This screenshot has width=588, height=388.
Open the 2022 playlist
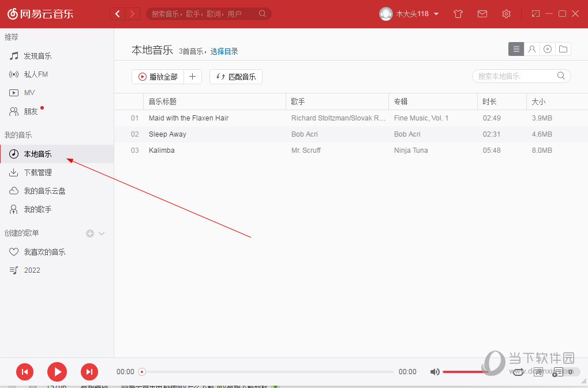click(x=32, y=270)
